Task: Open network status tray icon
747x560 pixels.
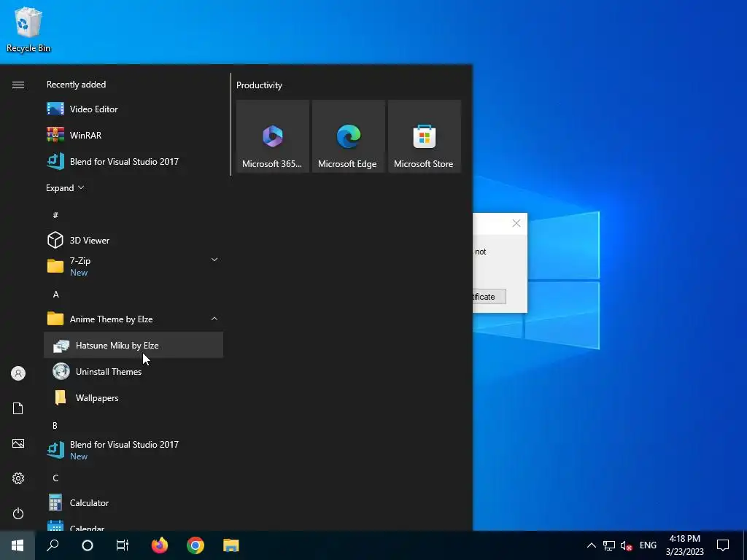Action: (609, 545)
